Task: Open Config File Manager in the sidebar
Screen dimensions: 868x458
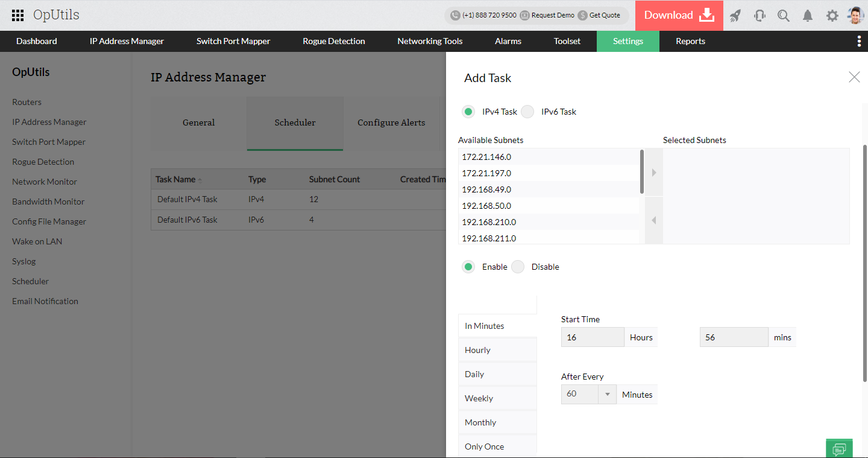Action: 49,221
